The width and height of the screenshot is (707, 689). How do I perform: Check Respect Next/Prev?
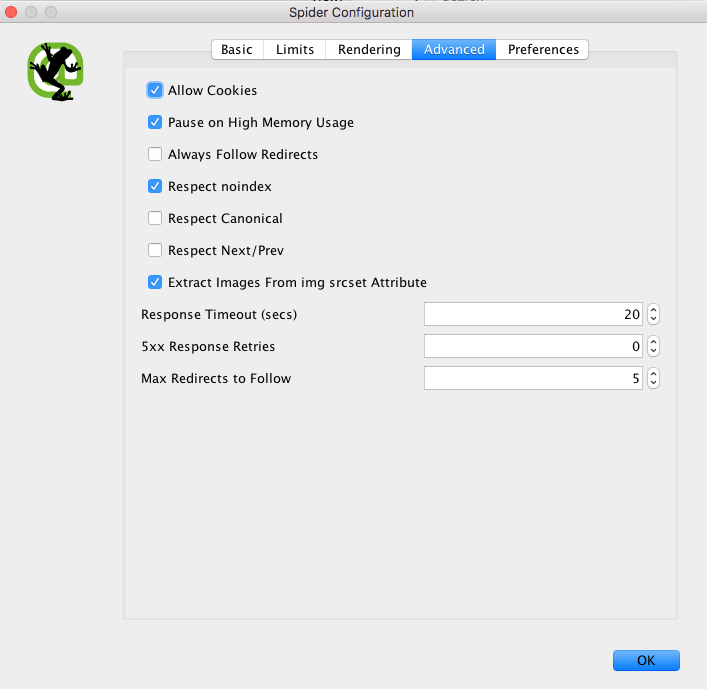tap(155, 250)
